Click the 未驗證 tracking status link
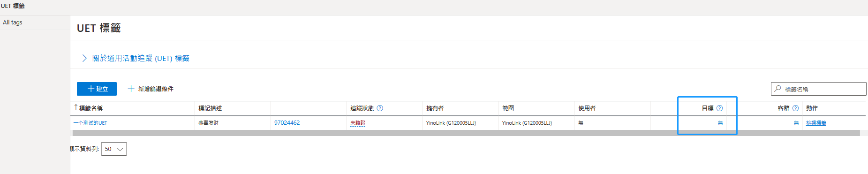This screenshot has height=174, width=868. [357, 123]
